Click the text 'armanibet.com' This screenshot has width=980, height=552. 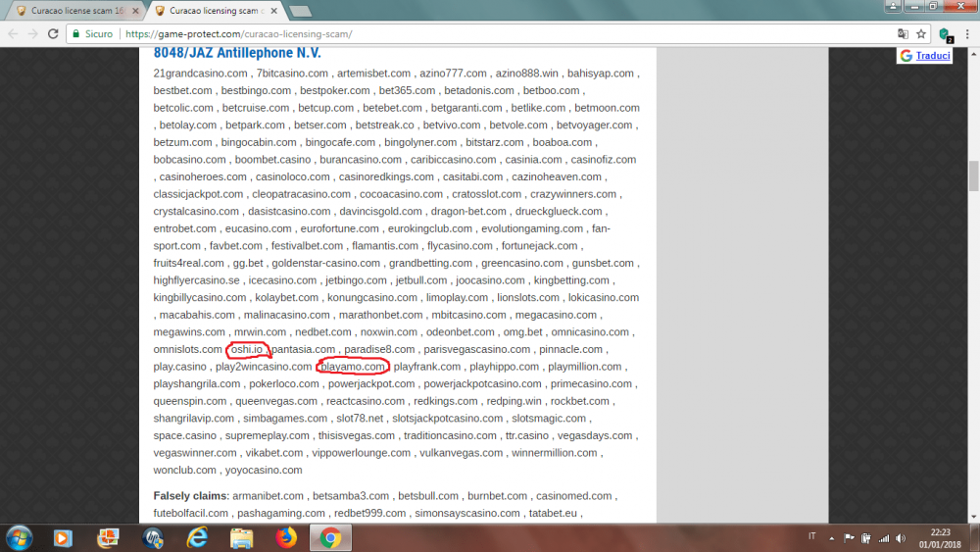pyautogui.click(x=268, y=496)
